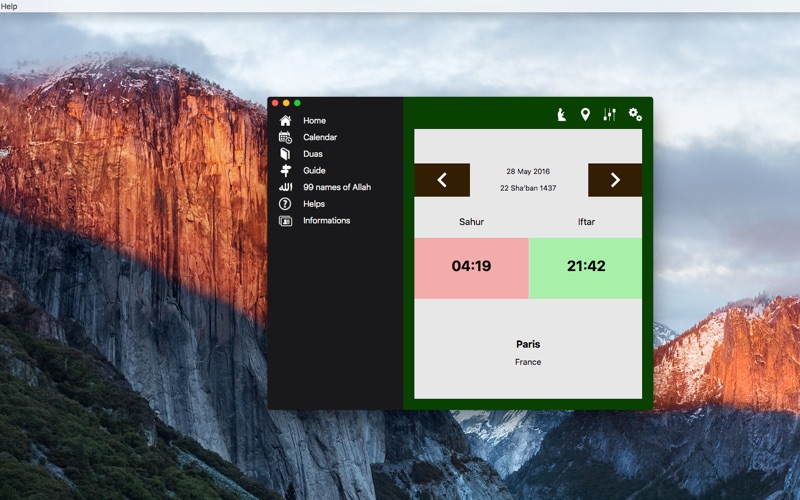Go to previous day arrow
This screenshot has width=800, height=500.
coord(442,180)
